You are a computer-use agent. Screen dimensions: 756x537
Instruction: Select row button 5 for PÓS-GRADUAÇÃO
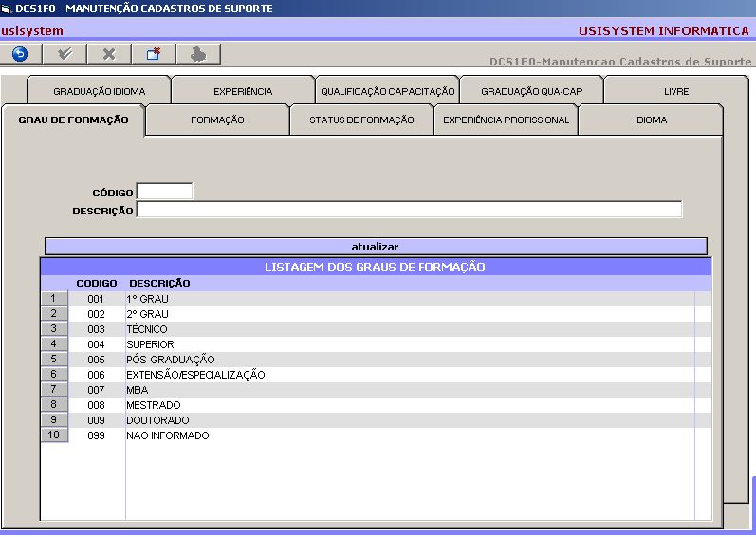coord(54,360)
